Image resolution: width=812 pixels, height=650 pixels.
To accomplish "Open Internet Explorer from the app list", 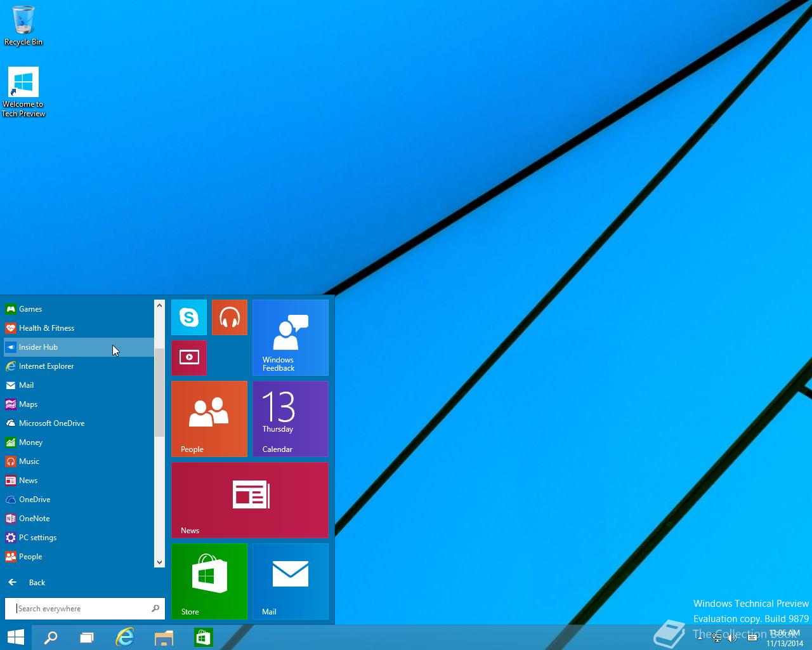I will pyautogui.click(x=79, y=366).
